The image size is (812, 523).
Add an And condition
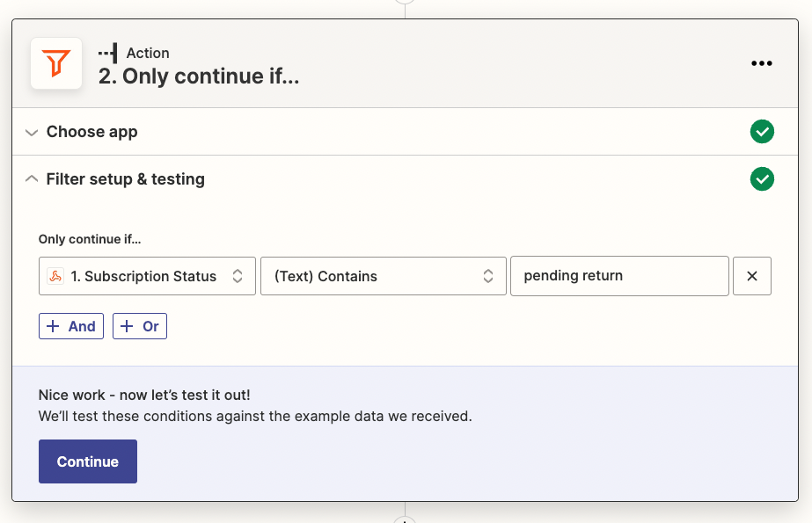point(71,326)
